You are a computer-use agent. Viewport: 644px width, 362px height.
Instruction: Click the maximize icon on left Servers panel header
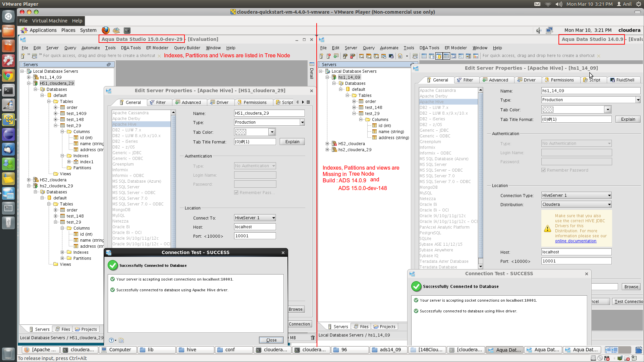109,64
